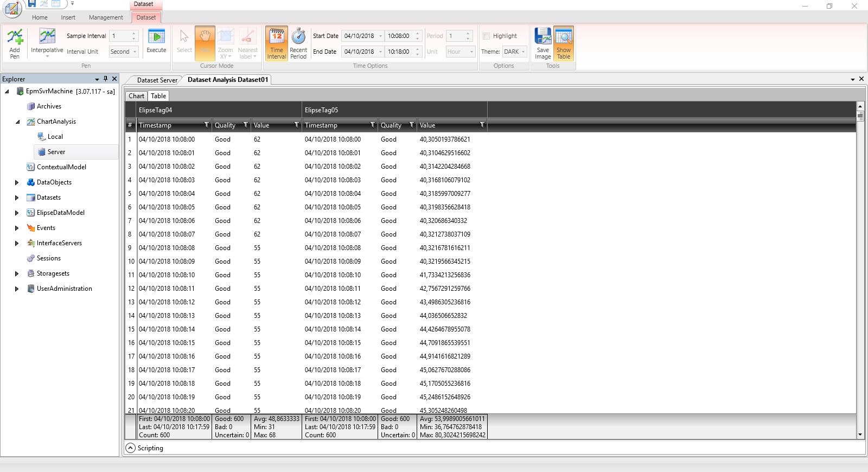Screen dimensions: 868x472
Task: Switch to the Chart tab
Action: coord(136,96)
